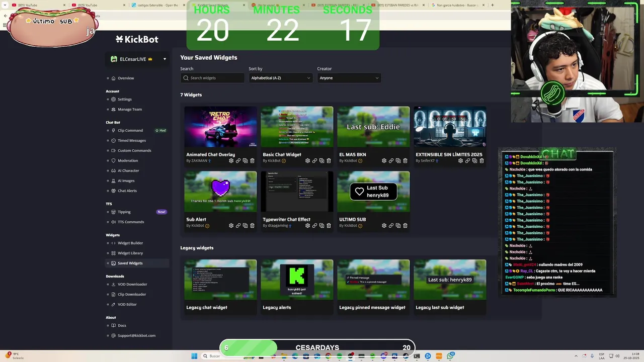
Task: Click Support@kickbot.com link
Action: 136,336
